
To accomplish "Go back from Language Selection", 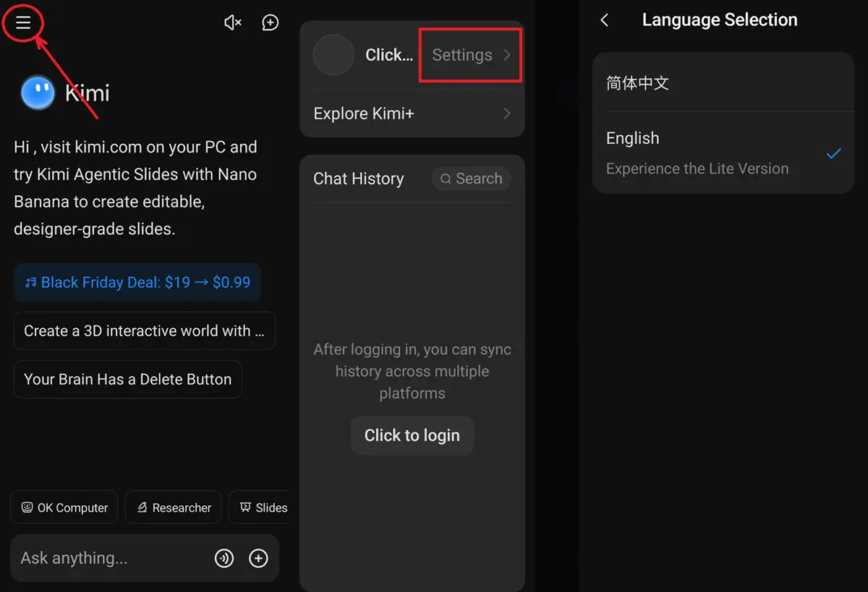I will (x=605, y=20).
